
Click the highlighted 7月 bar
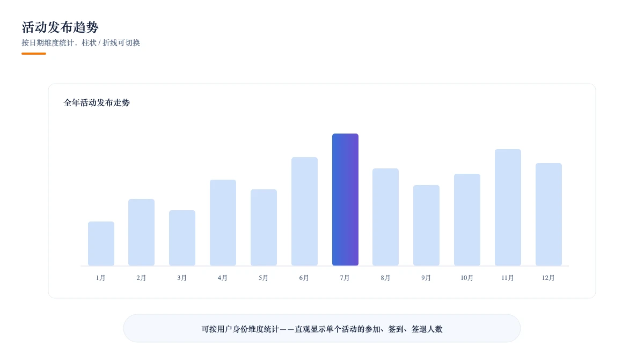coord(345,200)
